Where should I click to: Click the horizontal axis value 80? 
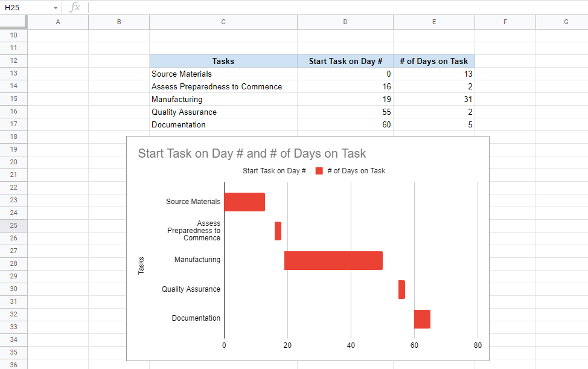pyautogui.click(x=478, y=345)
